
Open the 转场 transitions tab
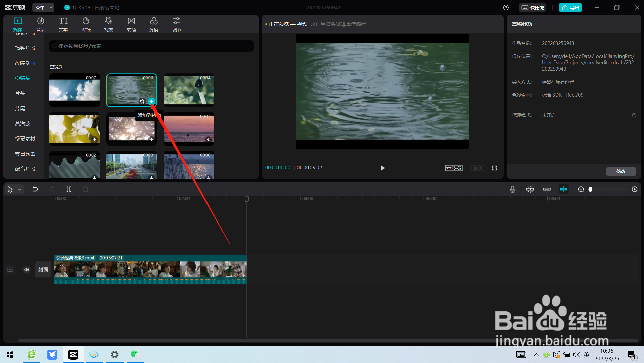point(131,25)
